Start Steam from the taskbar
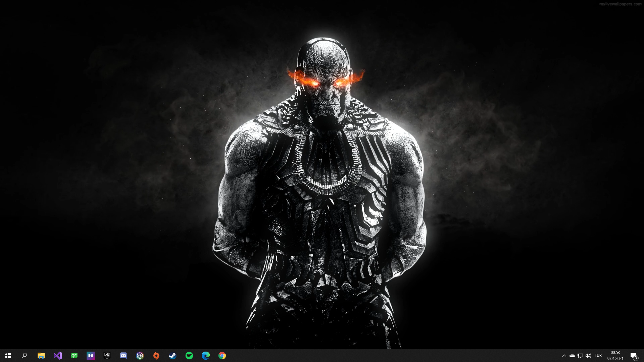Screen dimensions: 644x362 point(172,355)
